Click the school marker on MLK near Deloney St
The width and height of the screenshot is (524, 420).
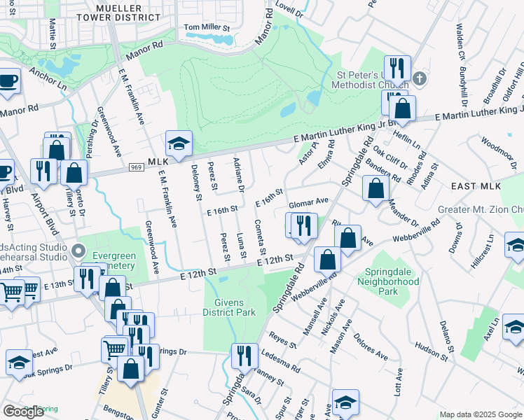click(179, 144)
